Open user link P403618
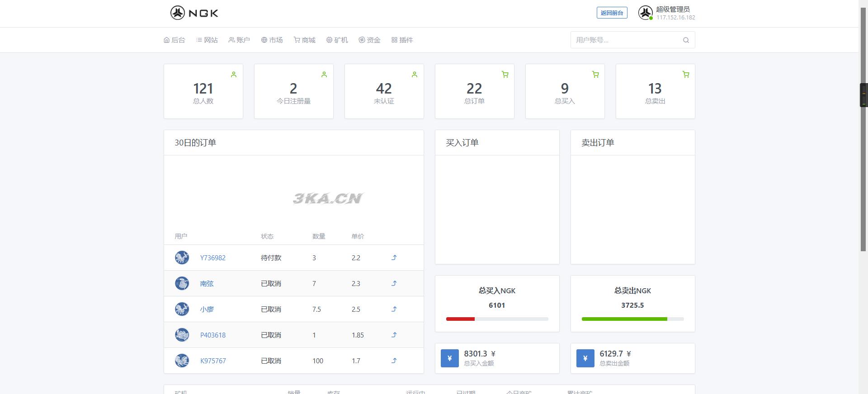The height and width of the screenshot is (394, 868). pos(213,335)
